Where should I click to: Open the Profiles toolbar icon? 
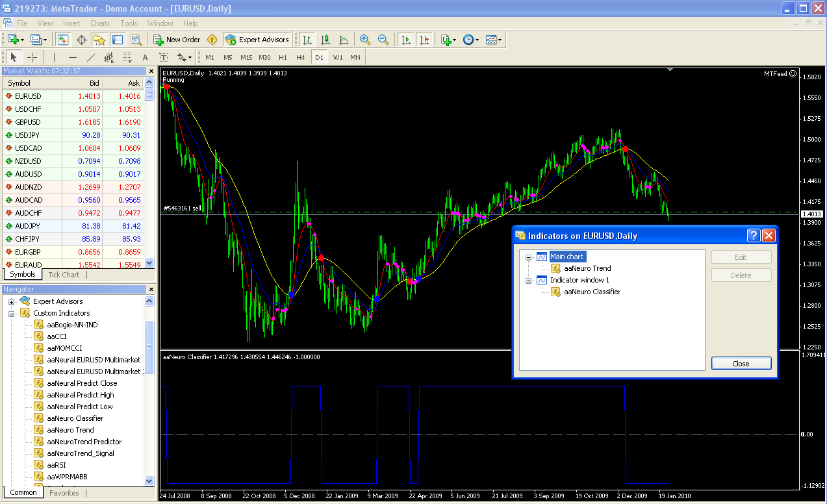click(x=36, y=40)
